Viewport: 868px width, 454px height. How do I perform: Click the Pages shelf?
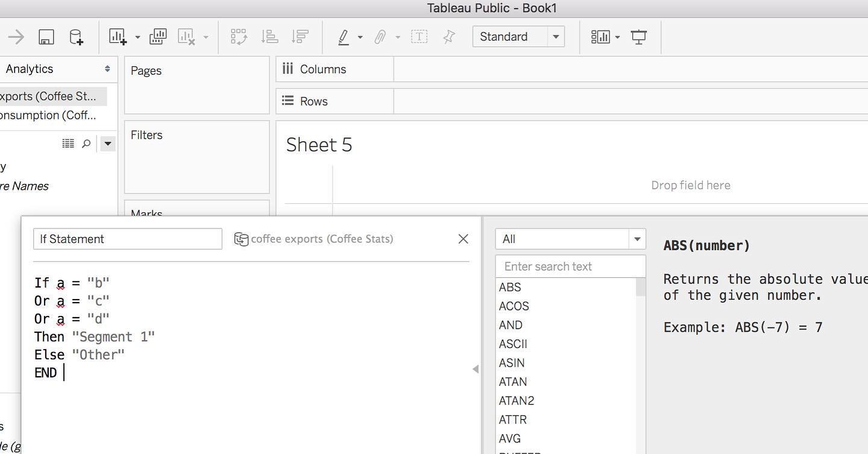(x=197, y=85)
